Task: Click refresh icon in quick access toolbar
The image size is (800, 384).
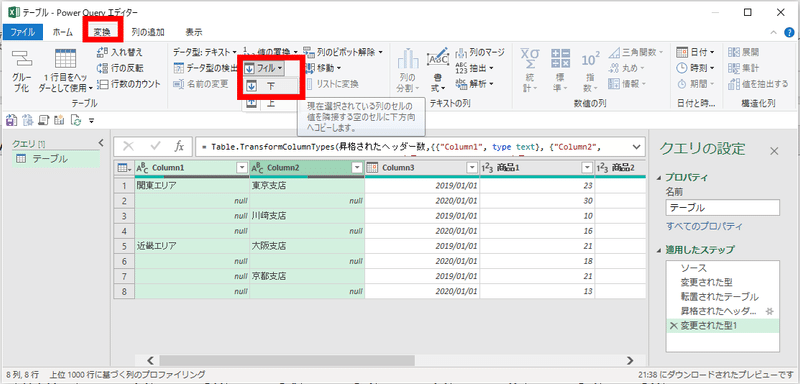Action: point(76,121)
